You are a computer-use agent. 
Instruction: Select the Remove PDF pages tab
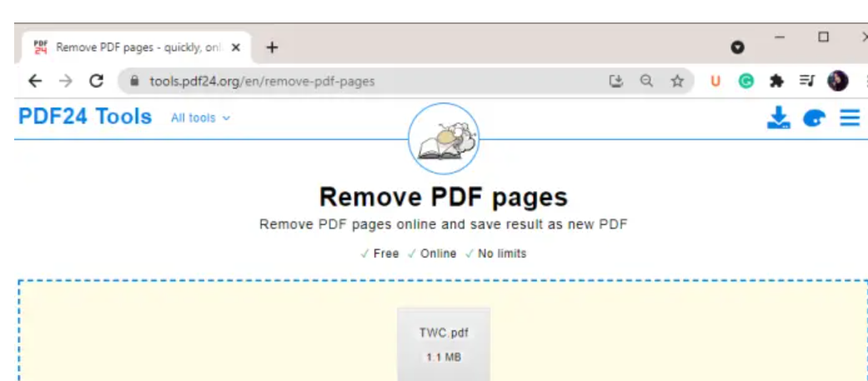(x=137, y=48)
